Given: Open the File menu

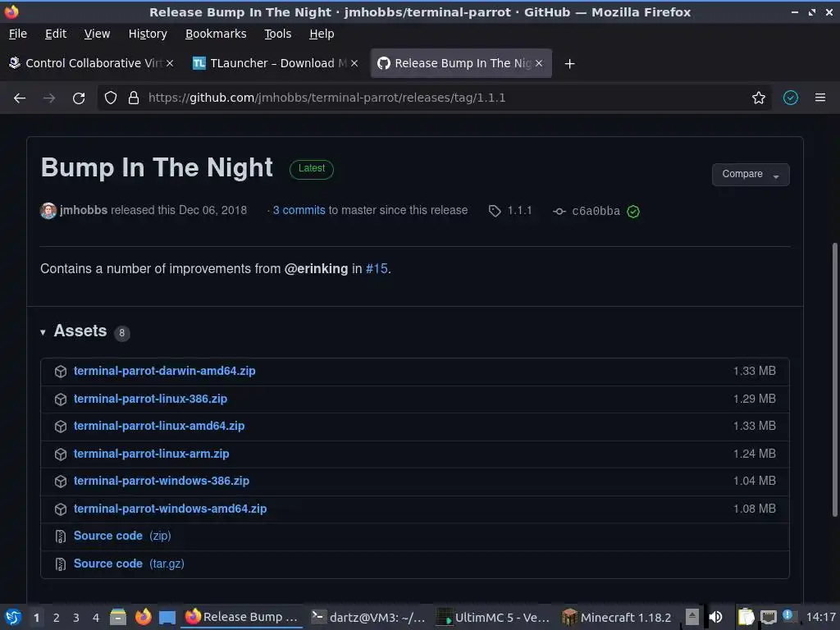Looking at the screenshot, I should pyautogui.click(x=18, y=34).
